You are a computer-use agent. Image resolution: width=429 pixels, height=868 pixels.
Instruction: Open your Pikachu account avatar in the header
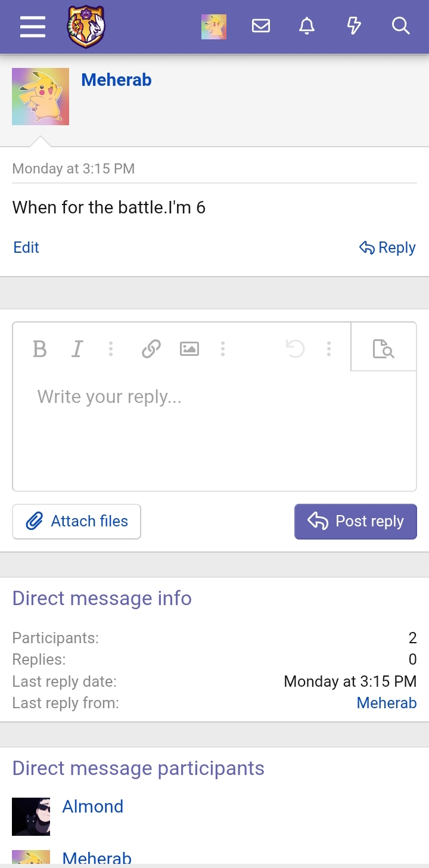point(213,26)
